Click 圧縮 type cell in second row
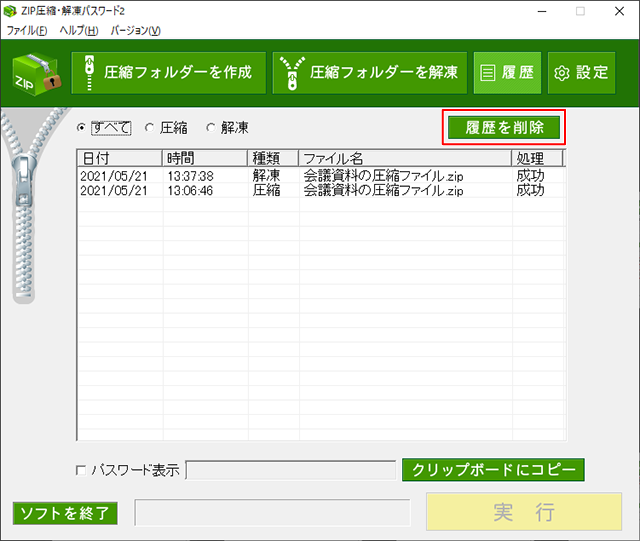The height and width of the screenshot is (541, 640). [x=266, y=191]
